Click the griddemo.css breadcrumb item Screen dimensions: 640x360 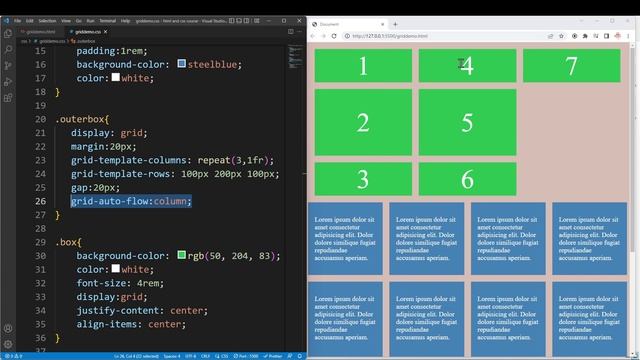50,41
